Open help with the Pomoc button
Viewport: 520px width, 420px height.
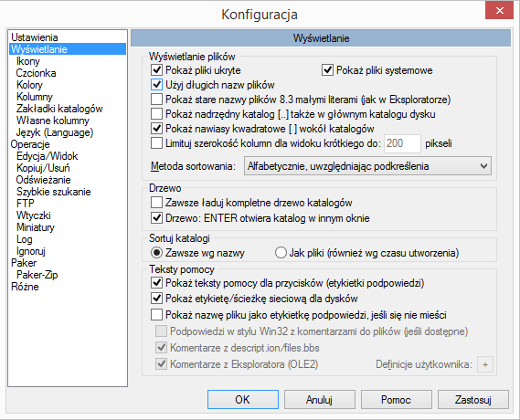397,400
